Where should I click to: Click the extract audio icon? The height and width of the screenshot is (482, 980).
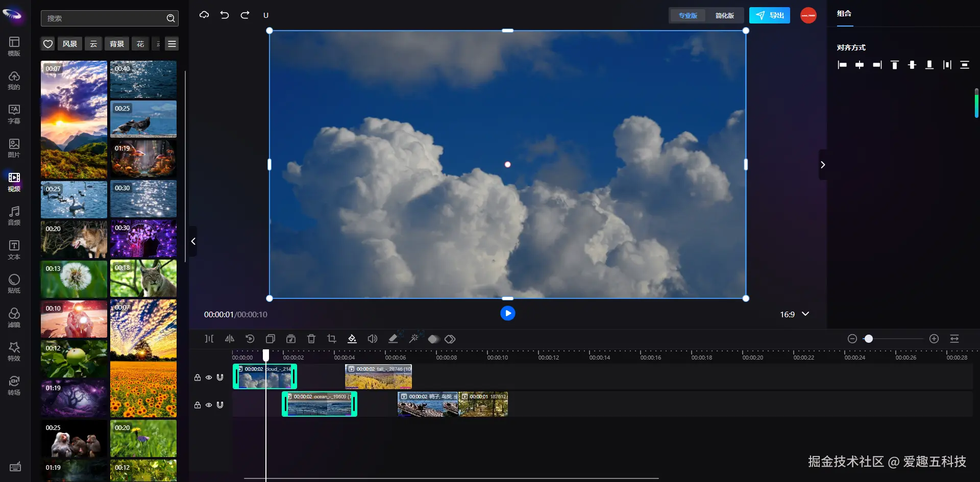(x=291, y=339)
